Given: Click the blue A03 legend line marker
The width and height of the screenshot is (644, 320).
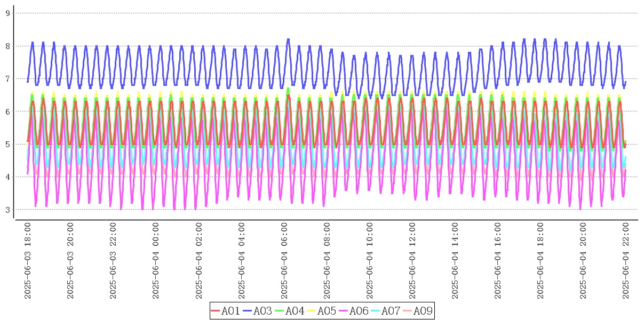Looking at the screenshot, I should (248, 310).
